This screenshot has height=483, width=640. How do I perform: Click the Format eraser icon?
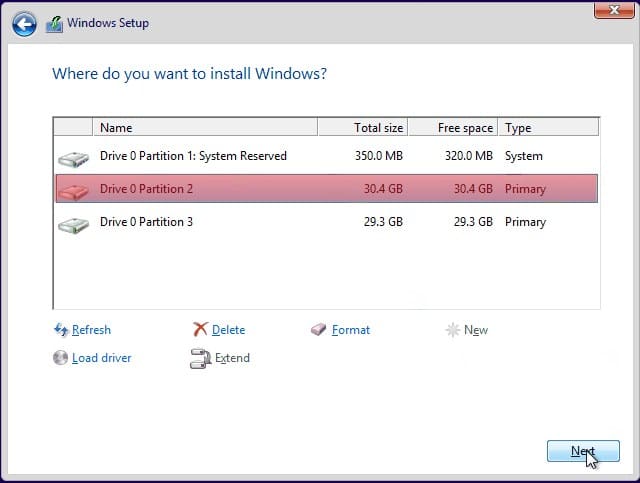pyautogui.click(x=318, y=329)
